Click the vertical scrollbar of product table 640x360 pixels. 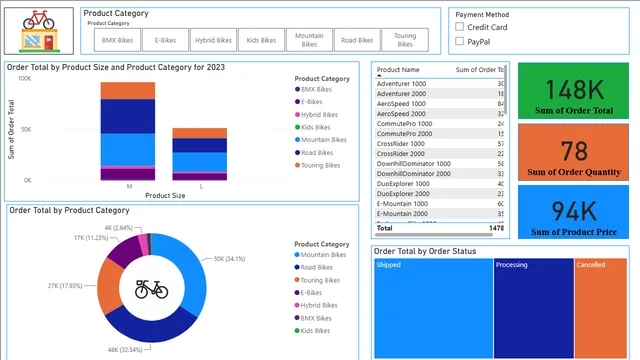506,90
